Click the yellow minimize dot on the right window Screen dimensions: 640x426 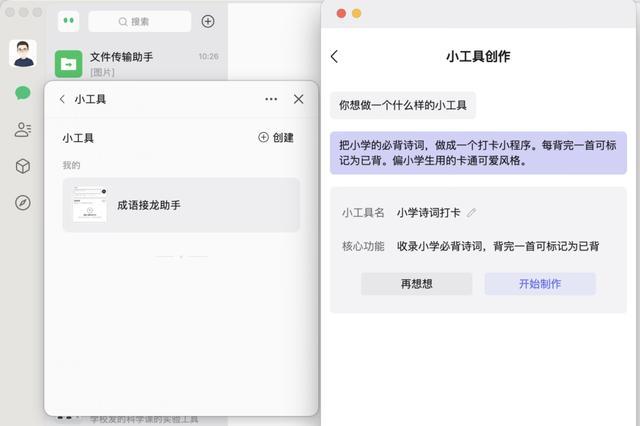356,13
